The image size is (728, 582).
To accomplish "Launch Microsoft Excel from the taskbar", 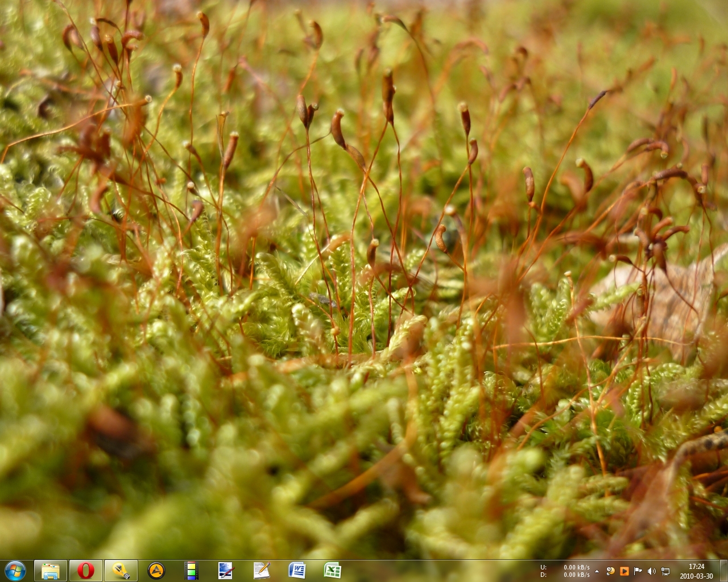I will (332, 571).
